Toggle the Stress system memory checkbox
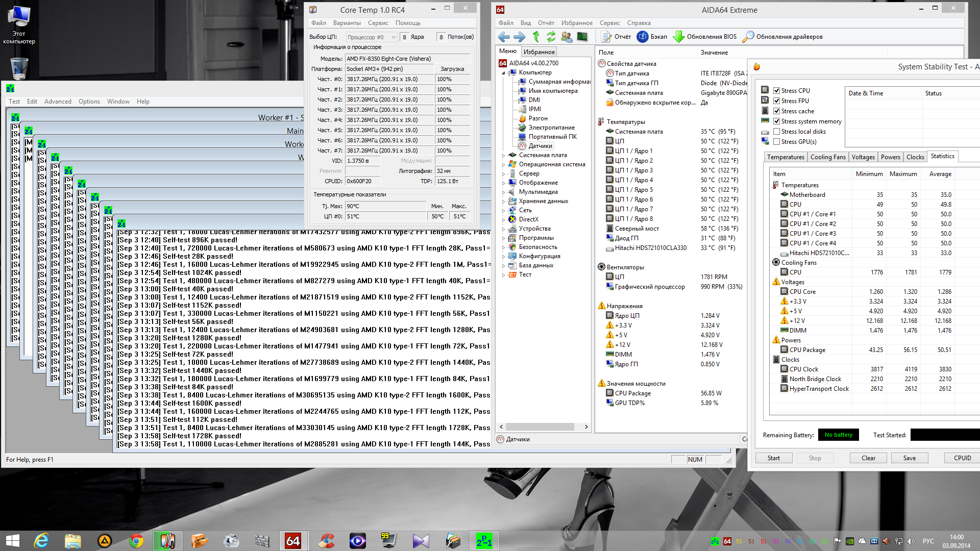 click(x=776, y=121)
